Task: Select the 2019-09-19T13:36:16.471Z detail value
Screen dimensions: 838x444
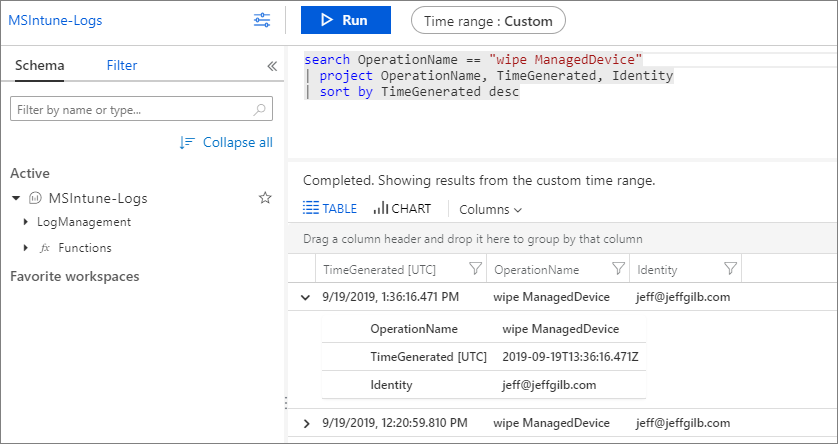Action: tap(570, 357)
